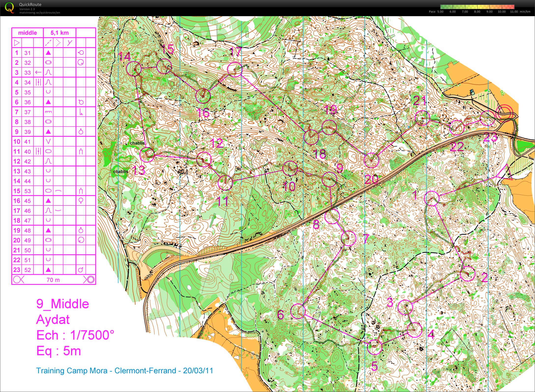Screen dimensions: 535x392
Task: Click control circle 8 on the map
Action: [x=332, y=216]
